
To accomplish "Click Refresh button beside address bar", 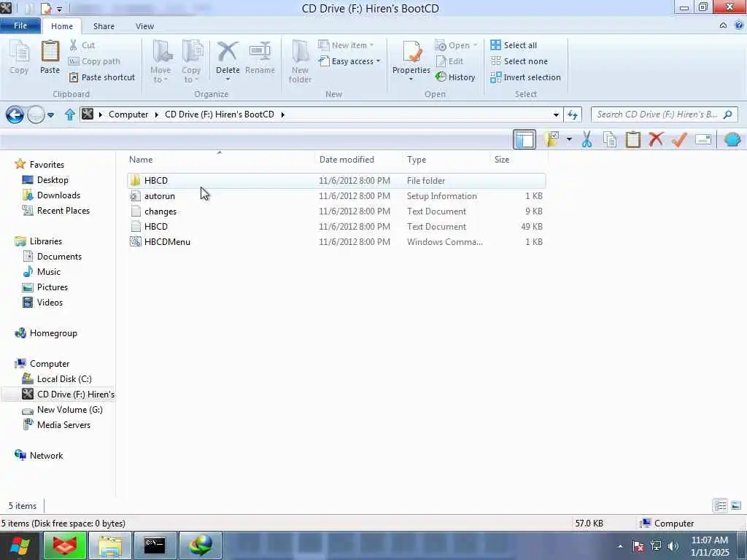I will click(x=573, y=114).
